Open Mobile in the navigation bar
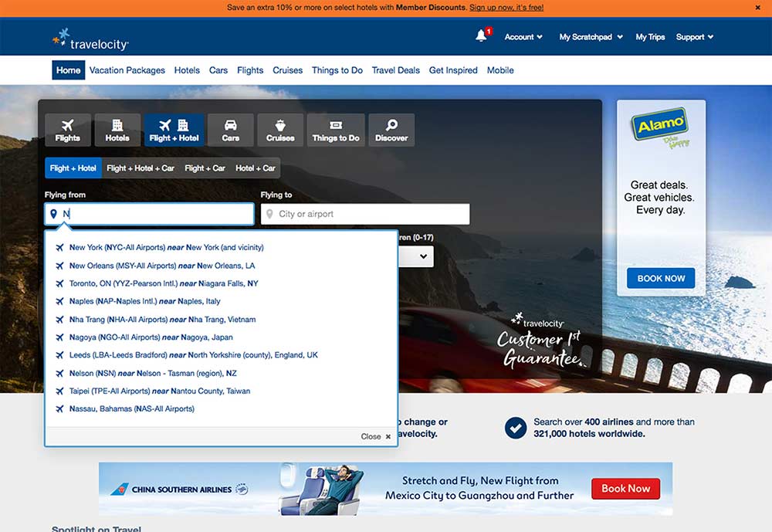 click(x=500, y=70)
